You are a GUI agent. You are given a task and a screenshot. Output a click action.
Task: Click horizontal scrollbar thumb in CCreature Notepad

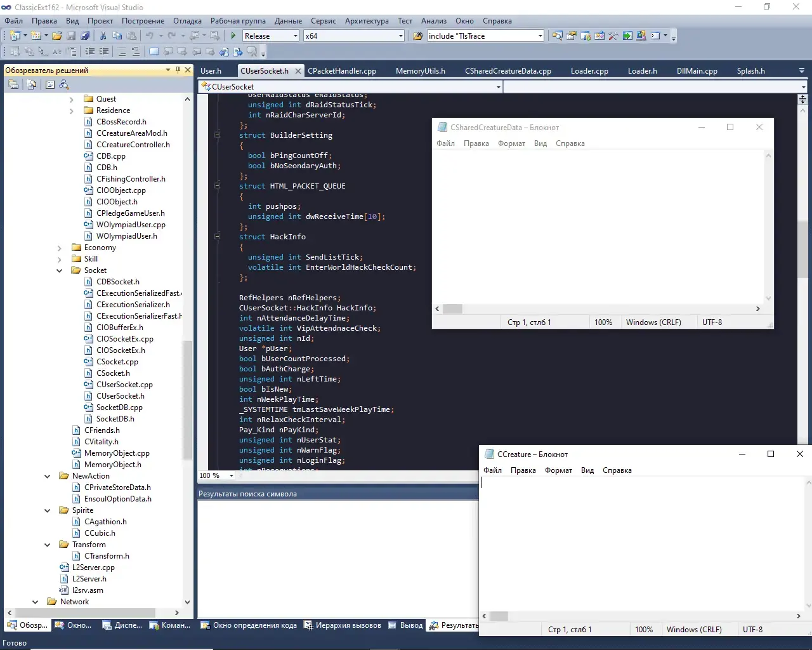coord(499,616)
